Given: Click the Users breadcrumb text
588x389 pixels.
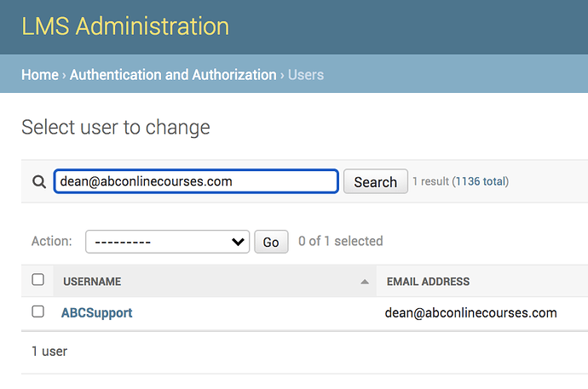Looking at the screenshot, I should click(x=306, y=75).
